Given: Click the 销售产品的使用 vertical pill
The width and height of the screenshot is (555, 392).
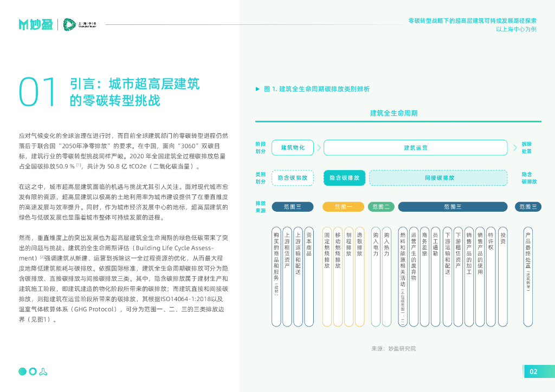Looking at the screenshot, I should [480, 277].
